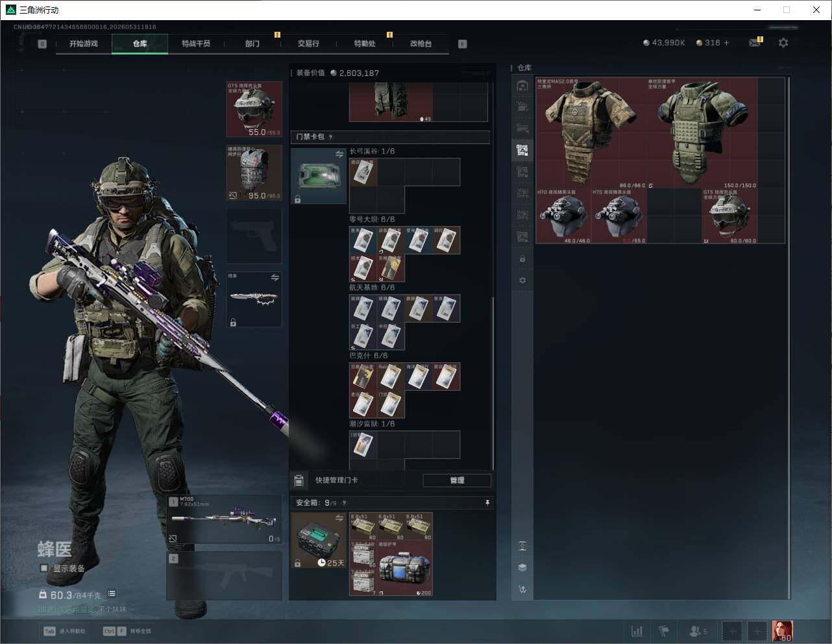Click the swap arrows on the knife slot
This screenshot has width=832, height=644.
[275, 277]
